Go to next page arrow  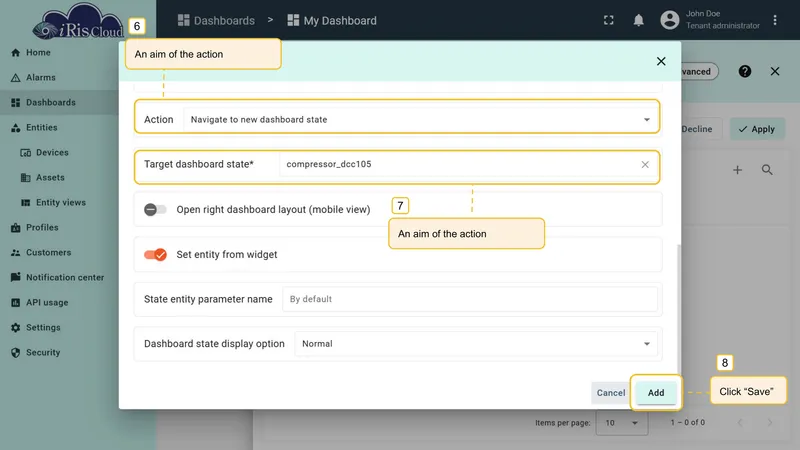770,422
